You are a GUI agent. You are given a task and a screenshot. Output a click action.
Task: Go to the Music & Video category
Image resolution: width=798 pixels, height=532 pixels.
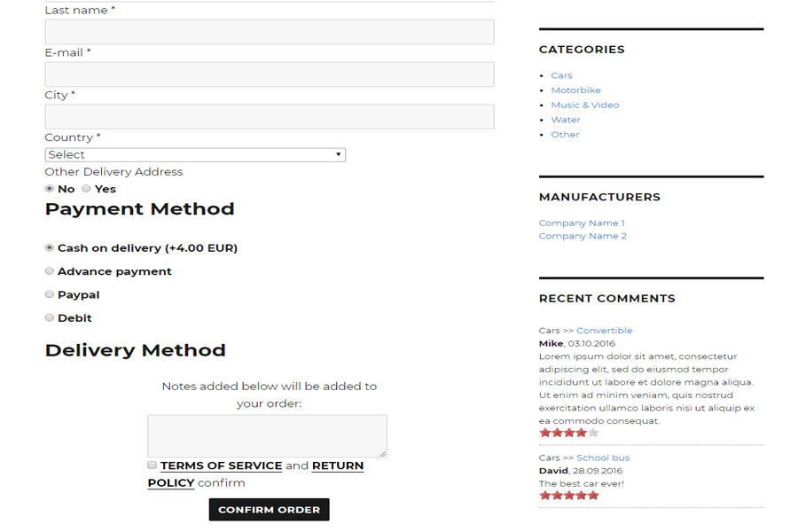click(x=584, y=105)
